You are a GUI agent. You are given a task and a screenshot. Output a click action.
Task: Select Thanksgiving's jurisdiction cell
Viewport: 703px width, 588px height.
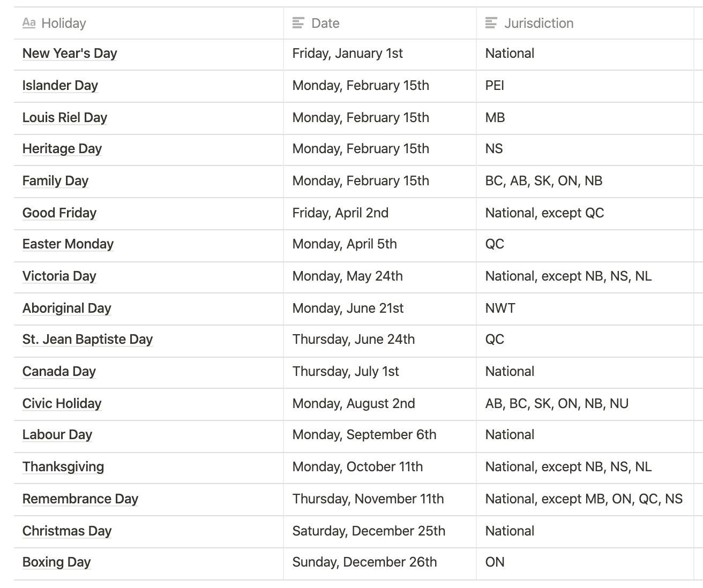tap(585, 468)
